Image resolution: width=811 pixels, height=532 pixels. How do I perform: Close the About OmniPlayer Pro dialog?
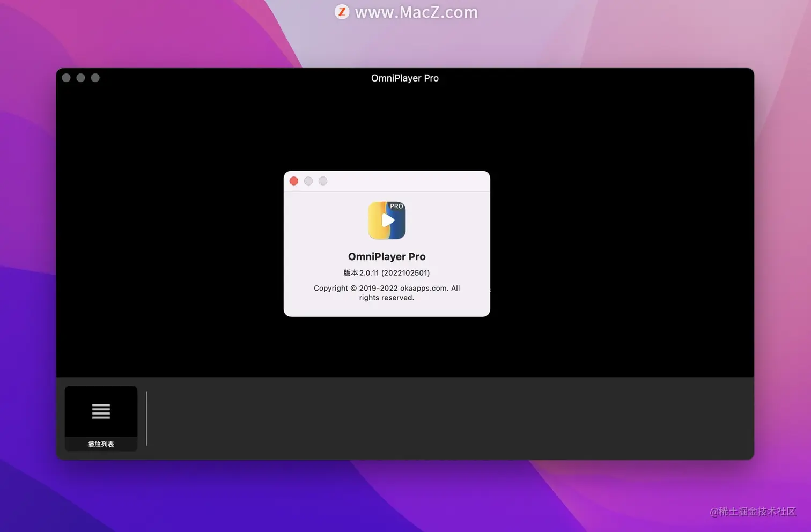tap(294, 181)
